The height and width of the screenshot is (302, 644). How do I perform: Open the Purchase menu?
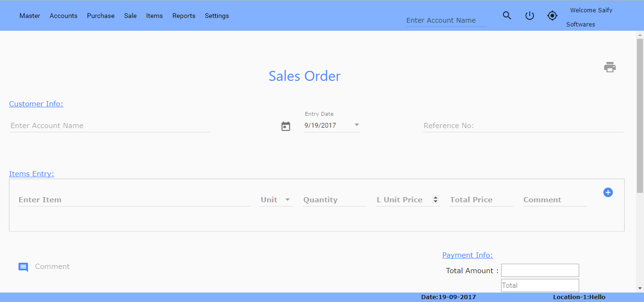point(101,16)
